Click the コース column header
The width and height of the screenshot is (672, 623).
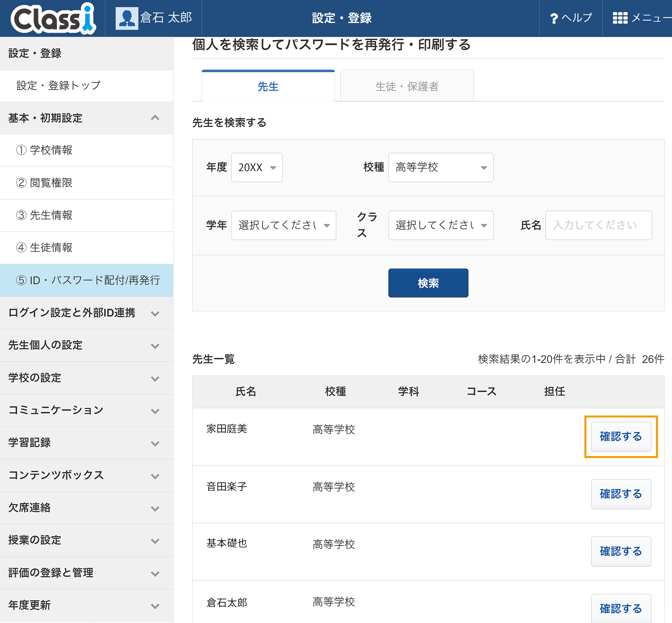pos(482,391)
